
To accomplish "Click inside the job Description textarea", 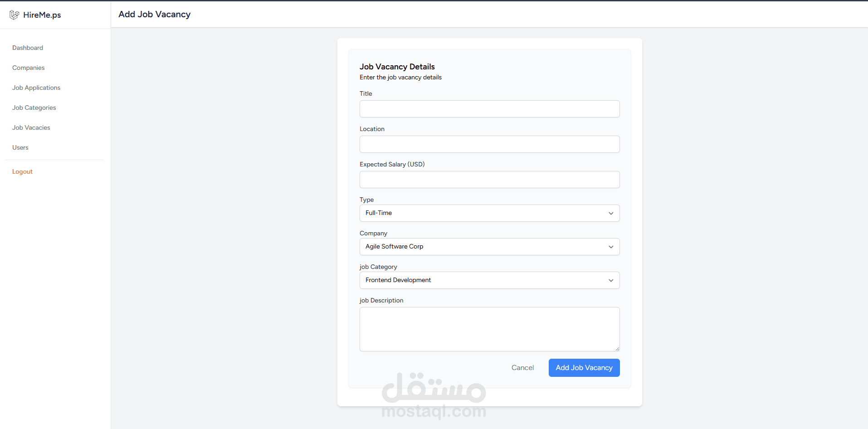I will point(489,329).
